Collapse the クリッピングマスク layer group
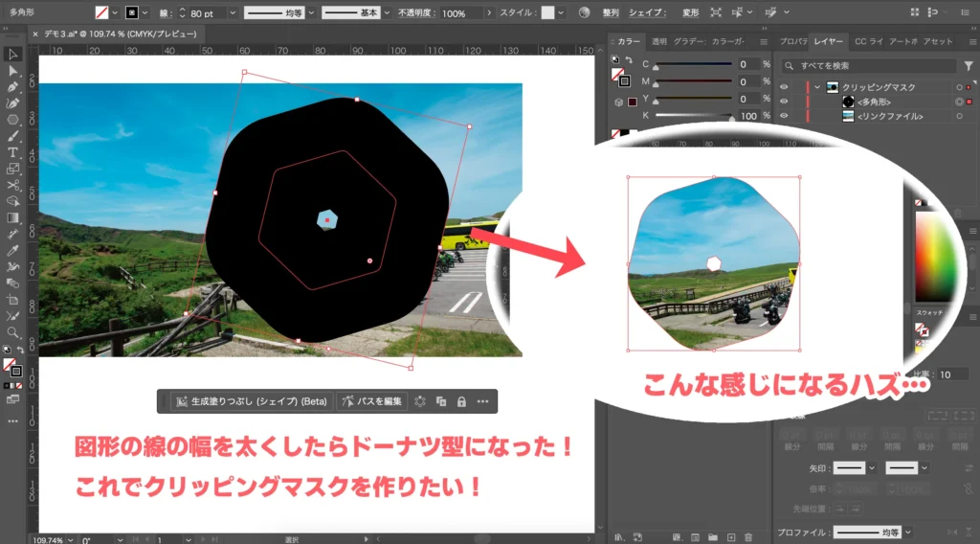The width and height of the screenshot is (980, 544). click(x=817, y=87)
